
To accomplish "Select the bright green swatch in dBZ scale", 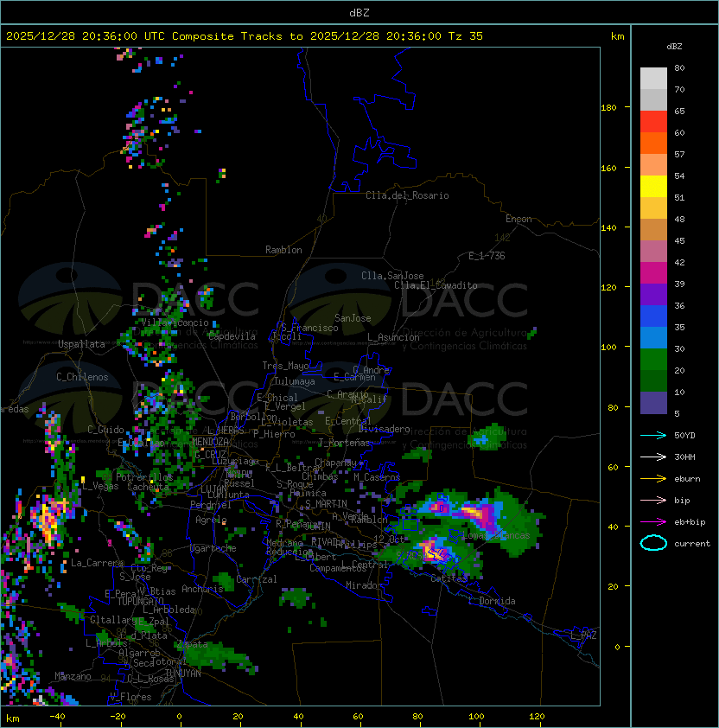I will 653,360.
